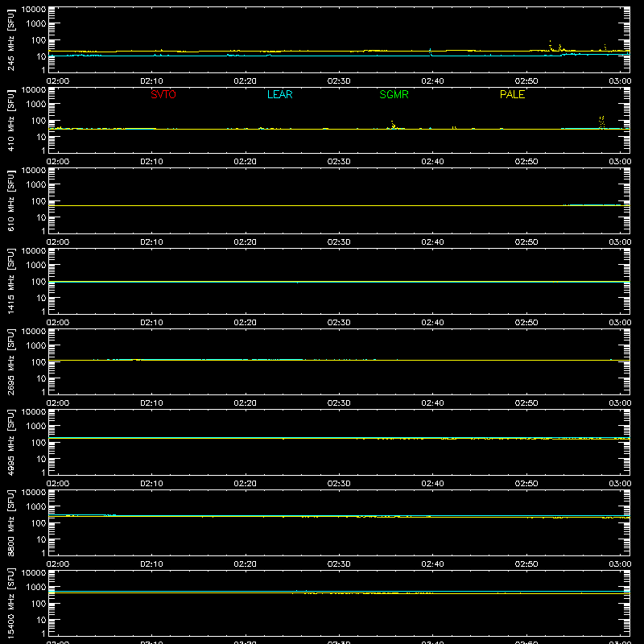Click the 1000 y-axis value in 410 MHz panel
Screen dimensions: 644x644
click(36, 105)
